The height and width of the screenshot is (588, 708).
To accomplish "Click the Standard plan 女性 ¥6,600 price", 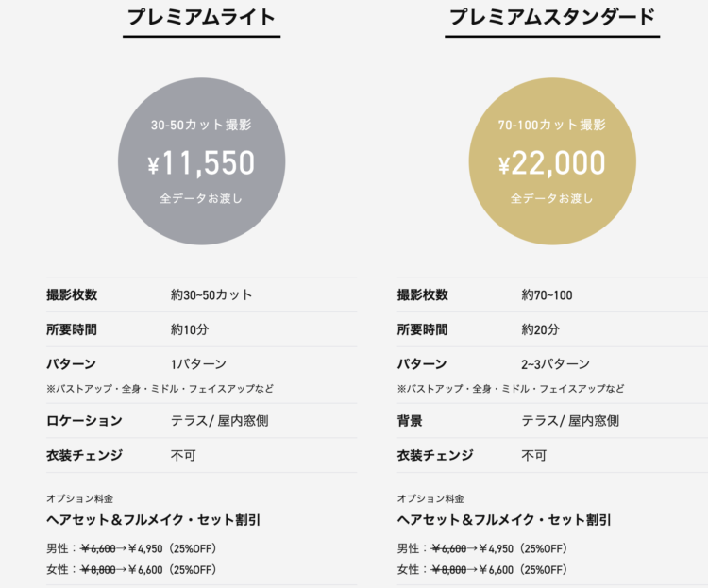I will pos(497,570).
